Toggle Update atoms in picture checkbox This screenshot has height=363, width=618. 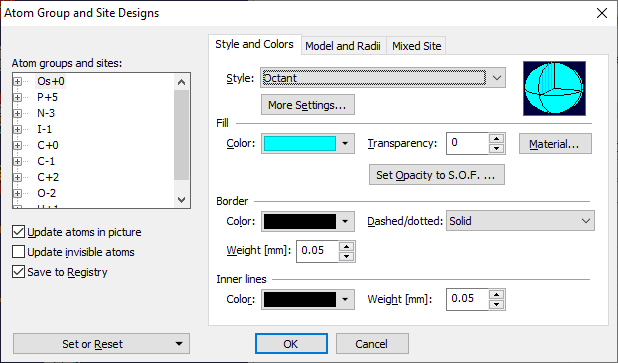point(19,232)
